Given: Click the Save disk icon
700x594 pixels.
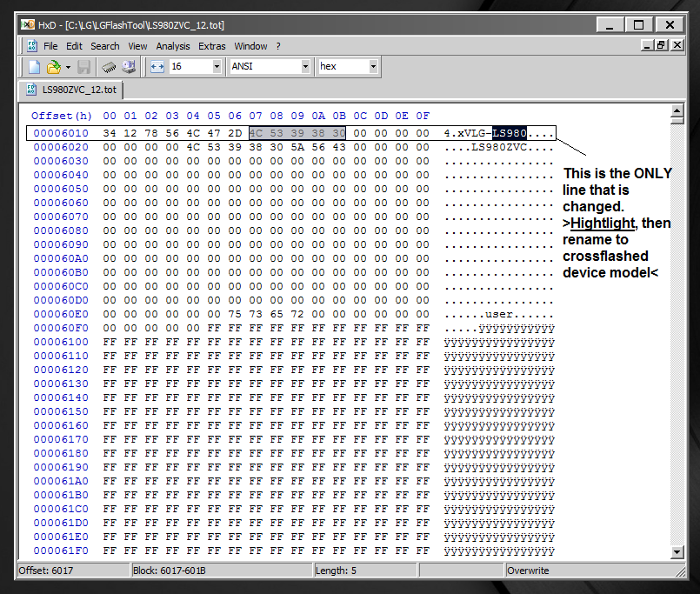Looking at the screenshot, I should tap(84, 67).
